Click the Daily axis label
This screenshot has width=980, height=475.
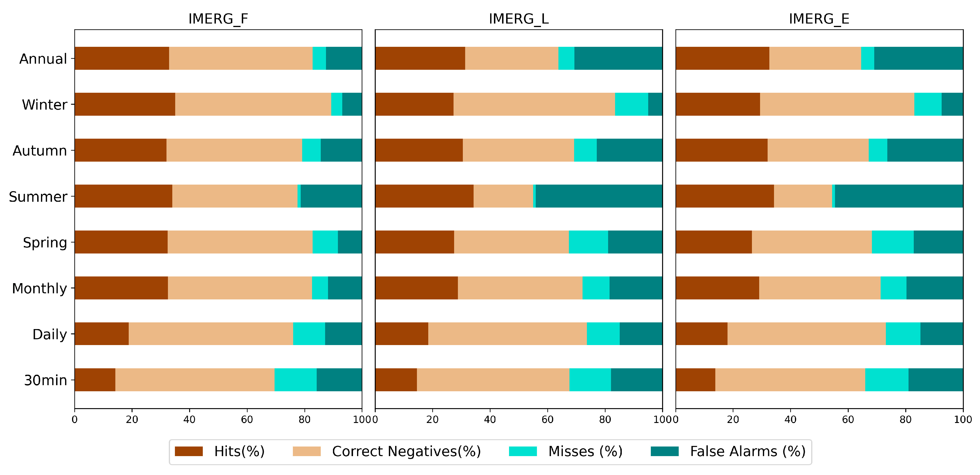(x=49, y=334)
